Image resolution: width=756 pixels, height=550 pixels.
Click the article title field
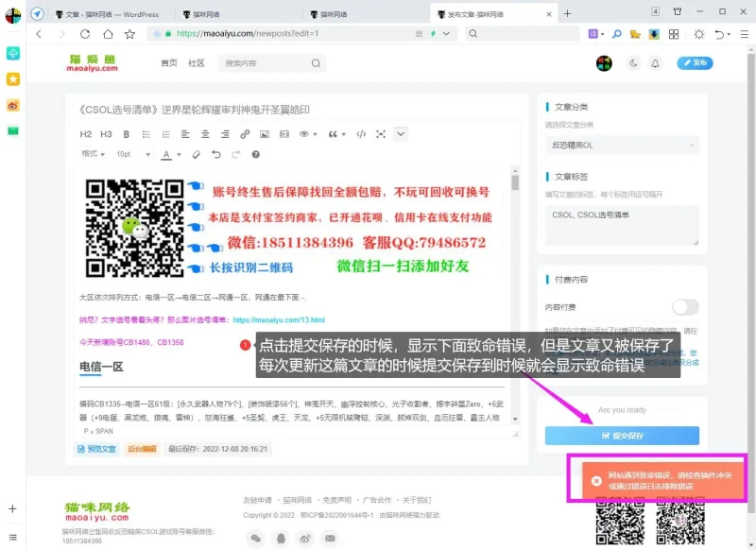point(299,110)
